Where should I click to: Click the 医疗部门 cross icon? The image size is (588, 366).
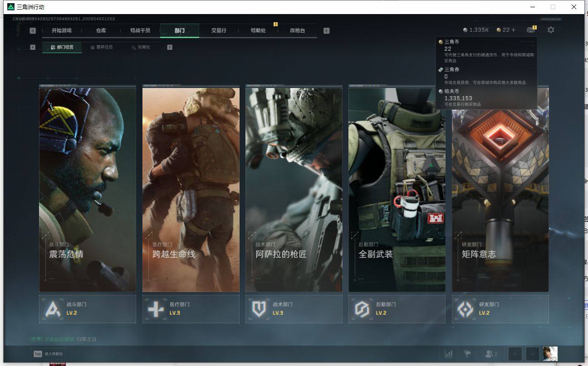156,309
